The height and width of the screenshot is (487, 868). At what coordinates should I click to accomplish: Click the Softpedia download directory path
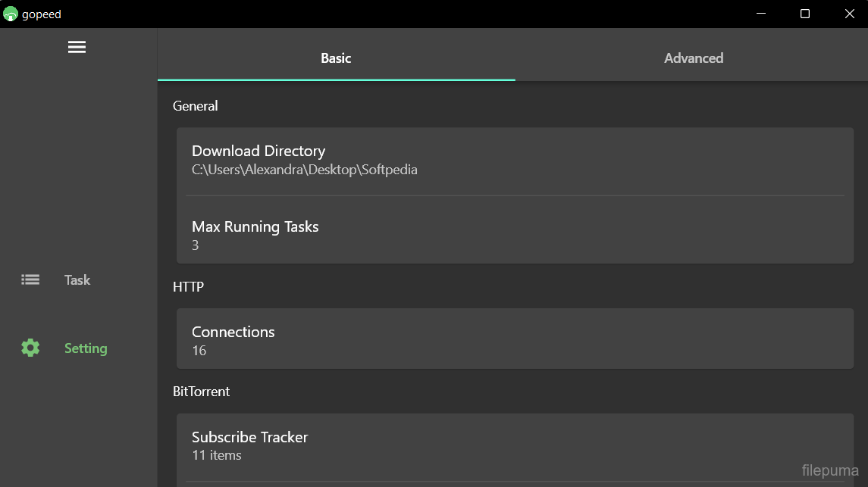tap(304, 170)
